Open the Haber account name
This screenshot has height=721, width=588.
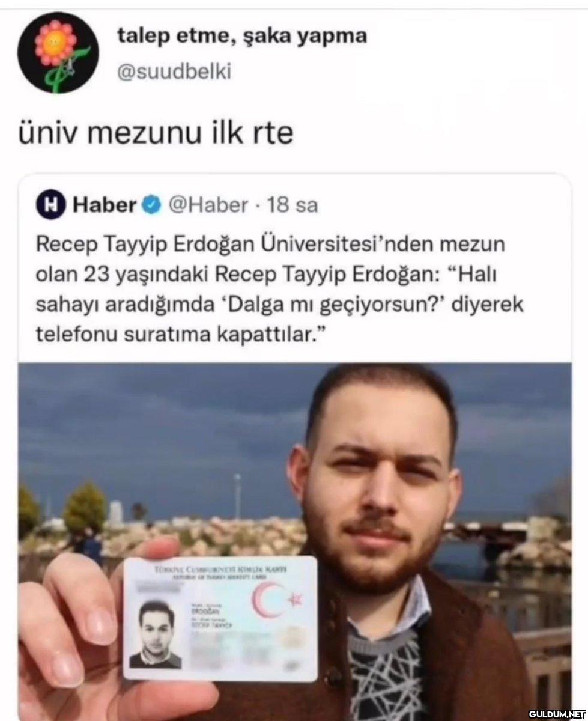104,206
